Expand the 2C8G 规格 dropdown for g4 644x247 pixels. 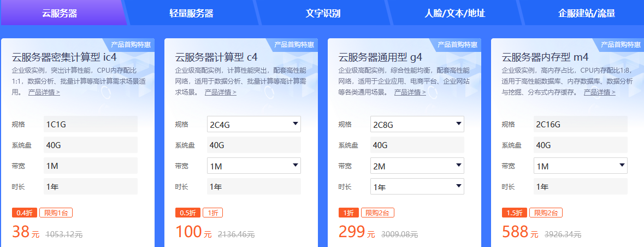click(417, 124)
